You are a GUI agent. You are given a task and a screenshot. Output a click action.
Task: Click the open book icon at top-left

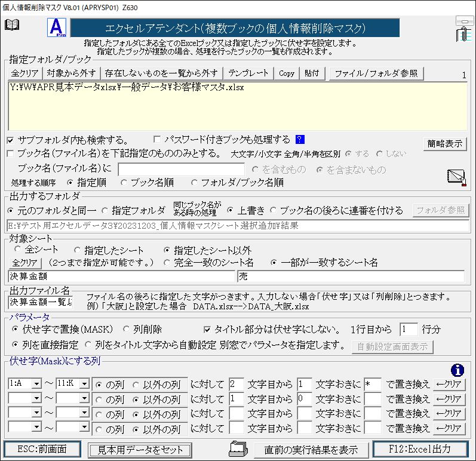(12, 24)
